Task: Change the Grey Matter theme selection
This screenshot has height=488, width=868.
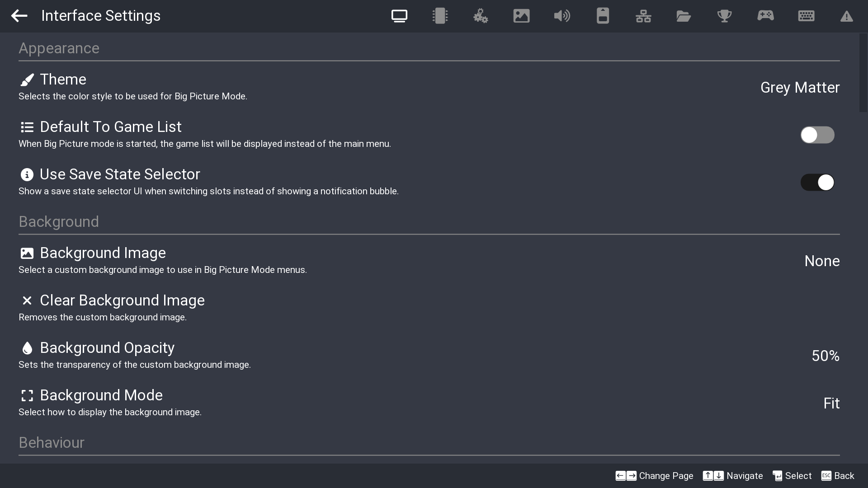Action: pyautogui.click(x=799, y=87)
